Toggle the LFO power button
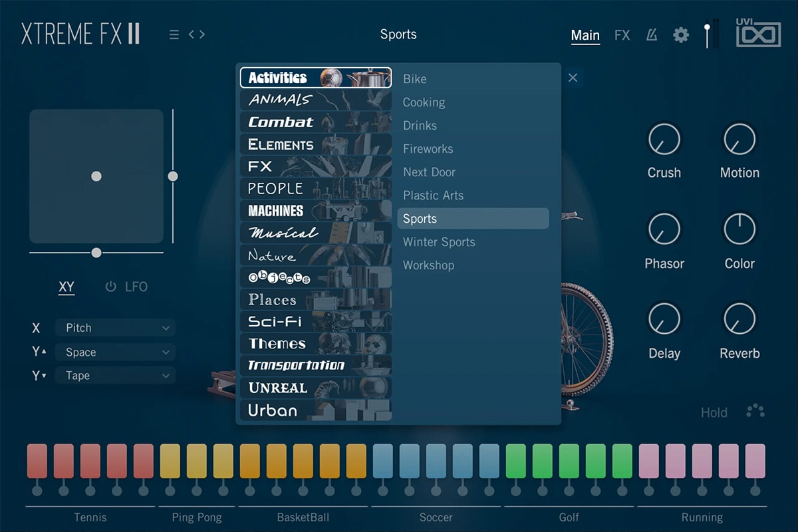The width and height of the screenshot is (798, 532). (111, 287)
